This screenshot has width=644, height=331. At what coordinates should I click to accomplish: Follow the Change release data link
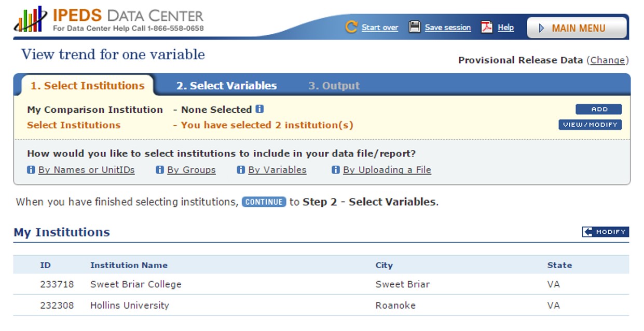pos(608,60)
